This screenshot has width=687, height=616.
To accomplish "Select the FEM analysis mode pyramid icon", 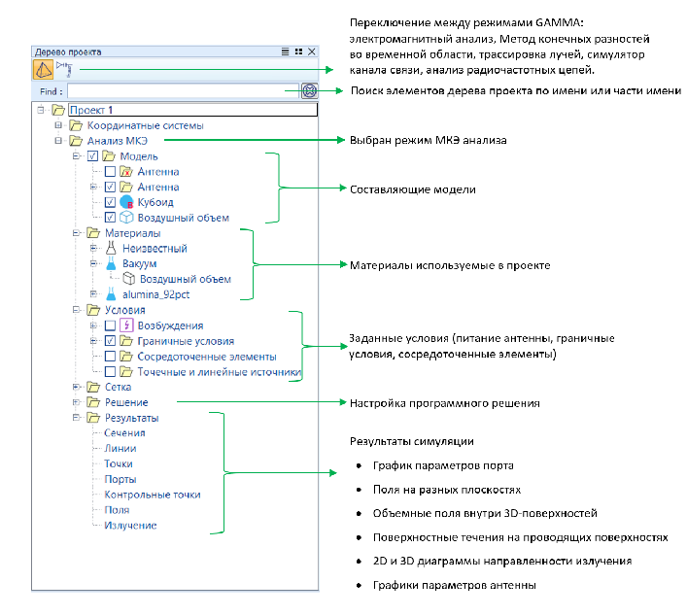I will click(44, 69).
